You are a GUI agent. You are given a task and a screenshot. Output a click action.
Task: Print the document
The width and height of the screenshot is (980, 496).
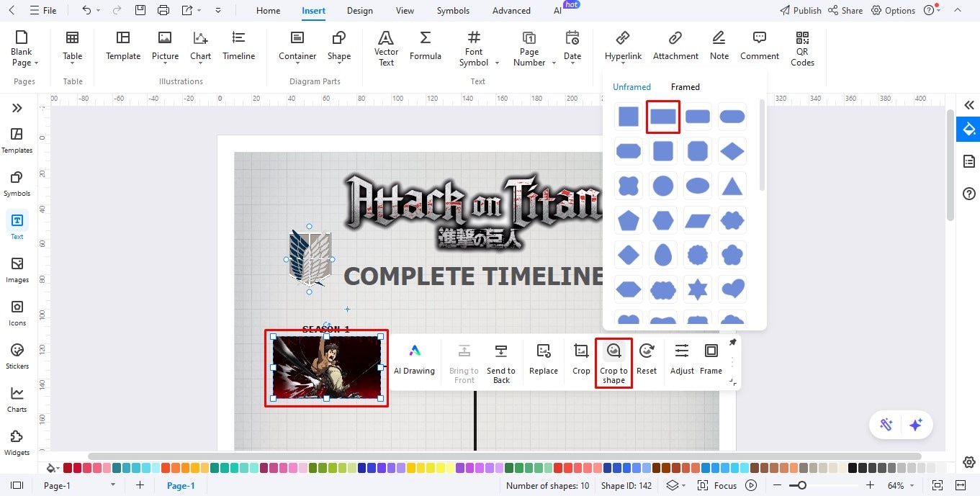163,11
